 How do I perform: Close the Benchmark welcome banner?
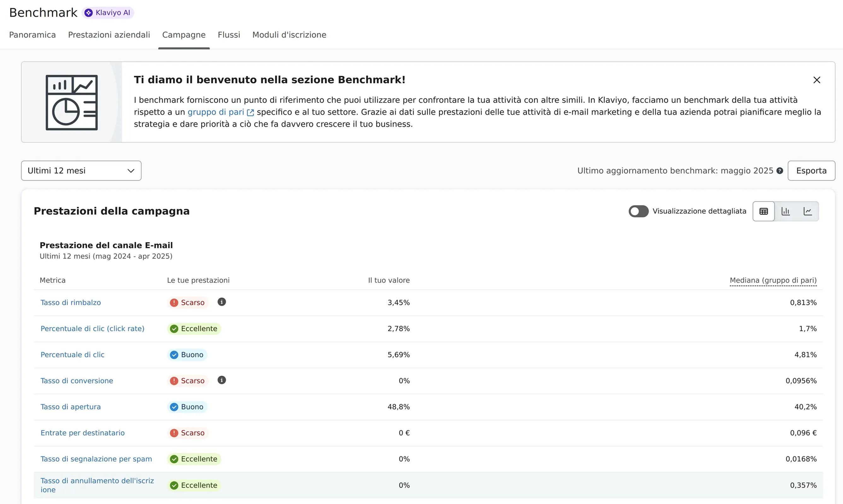click(x=817, y=80)
